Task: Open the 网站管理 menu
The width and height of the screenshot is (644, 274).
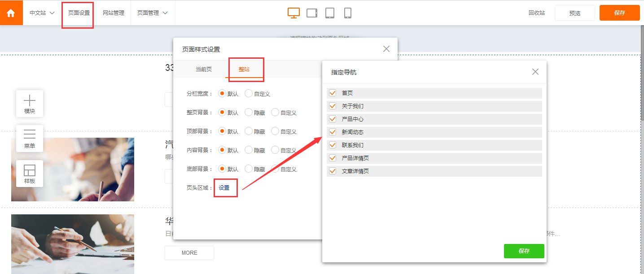Action: click(114, 13)
